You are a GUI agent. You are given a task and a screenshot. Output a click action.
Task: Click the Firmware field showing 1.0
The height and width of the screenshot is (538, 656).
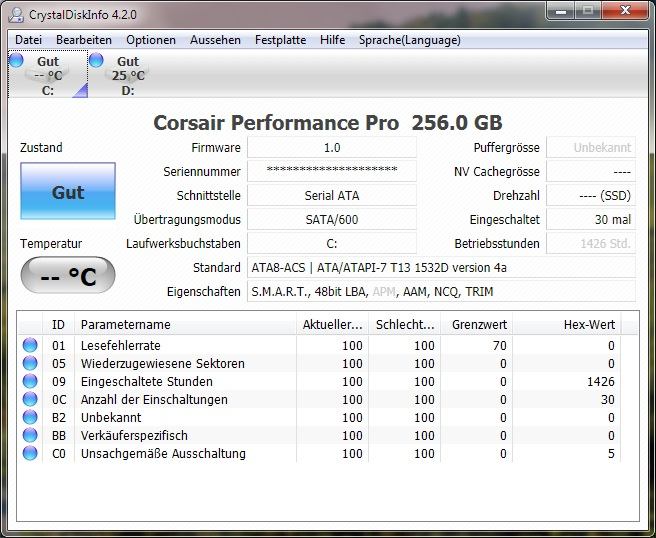point(332,148)
